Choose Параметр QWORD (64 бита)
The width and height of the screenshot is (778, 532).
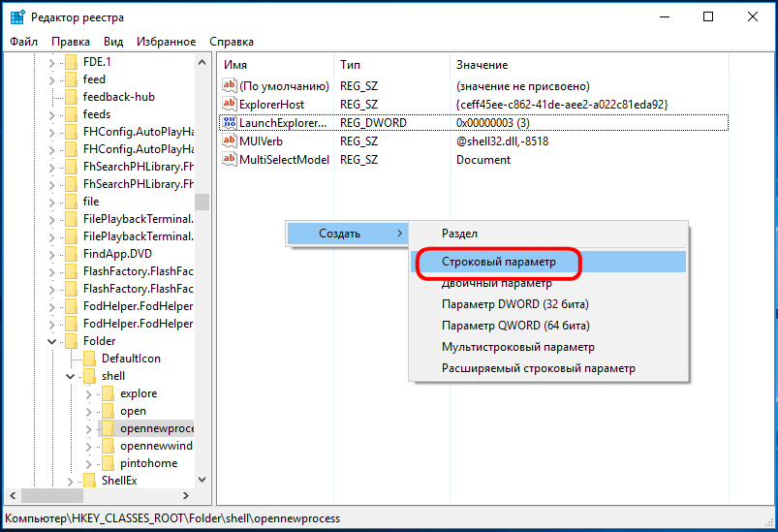(x=548, y=326)
